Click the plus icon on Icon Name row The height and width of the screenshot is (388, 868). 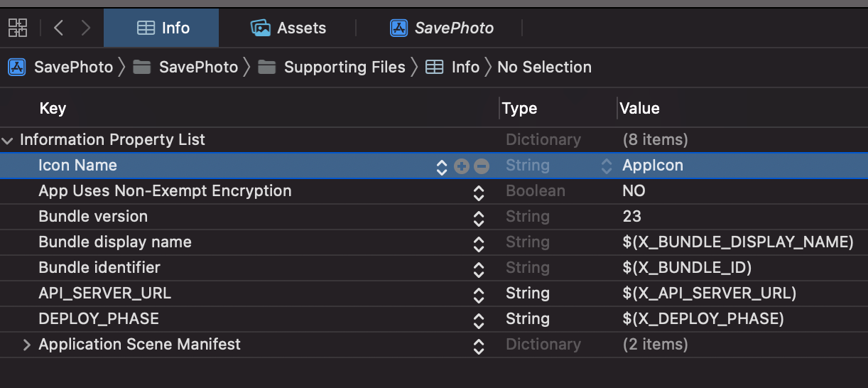coord(462,166)
